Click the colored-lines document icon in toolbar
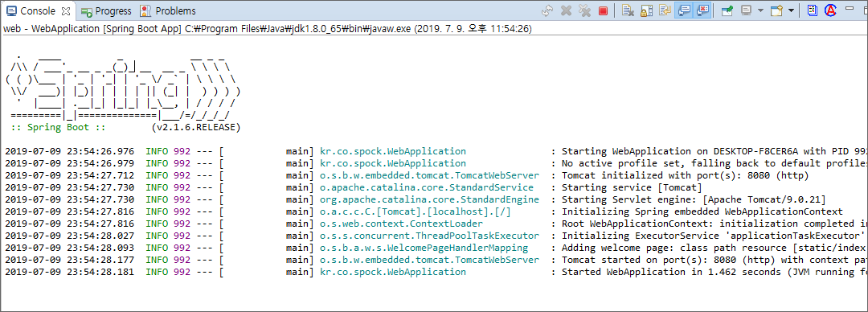Image resolution: width=868 pixels, height=312 pixels. [812, 10]
